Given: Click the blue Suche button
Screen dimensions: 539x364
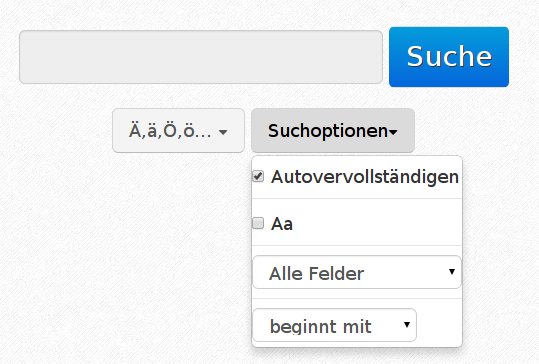Looking at the screenshot, I should click(449, 57).
